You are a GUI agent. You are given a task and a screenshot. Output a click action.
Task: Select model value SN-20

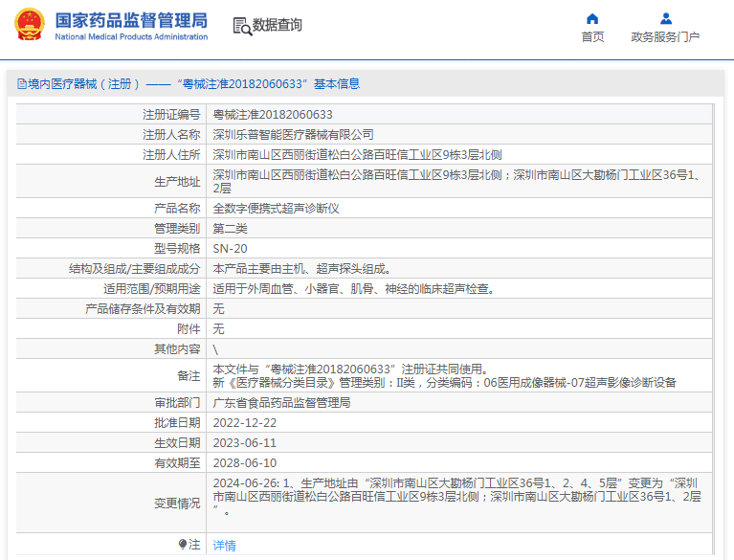pos(230,249)
